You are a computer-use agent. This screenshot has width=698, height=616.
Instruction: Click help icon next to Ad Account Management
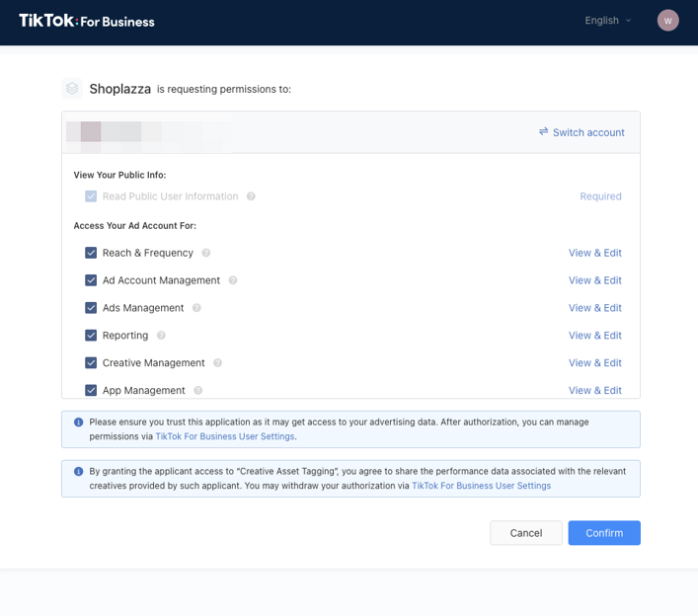point(233,280)
